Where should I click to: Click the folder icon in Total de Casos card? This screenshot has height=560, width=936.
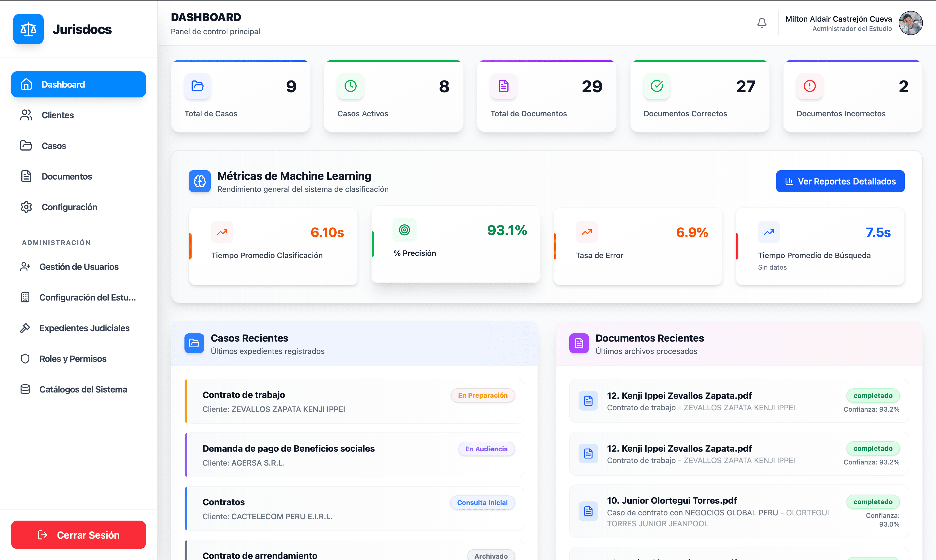click(x=197, y=86)
